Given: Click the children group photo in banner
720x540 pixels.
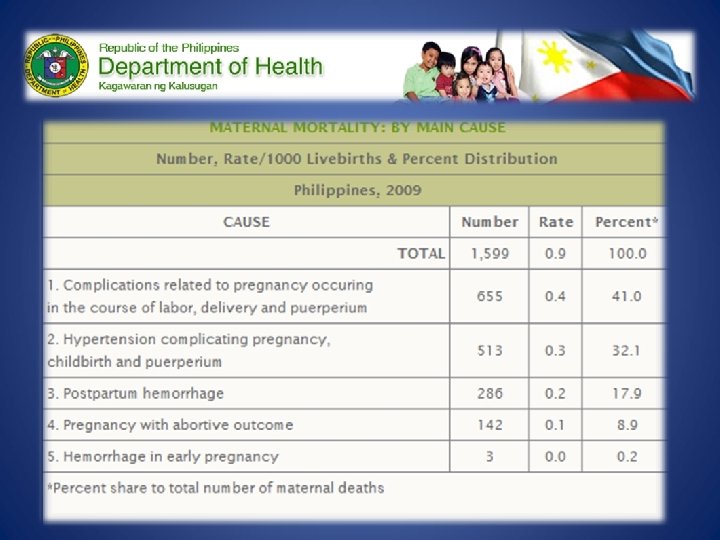Looking at the screenshot, I should pos(460,71).
